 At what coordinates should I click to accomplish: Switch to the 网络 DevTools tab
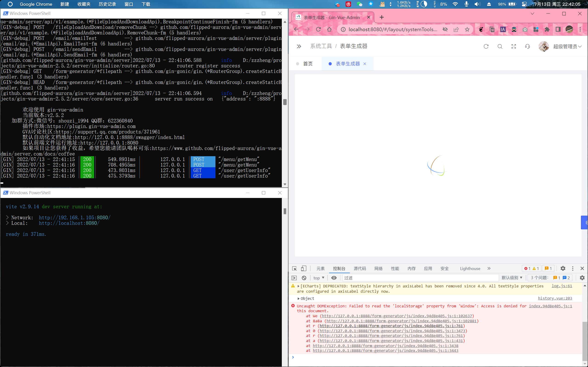tap(378, 268)
